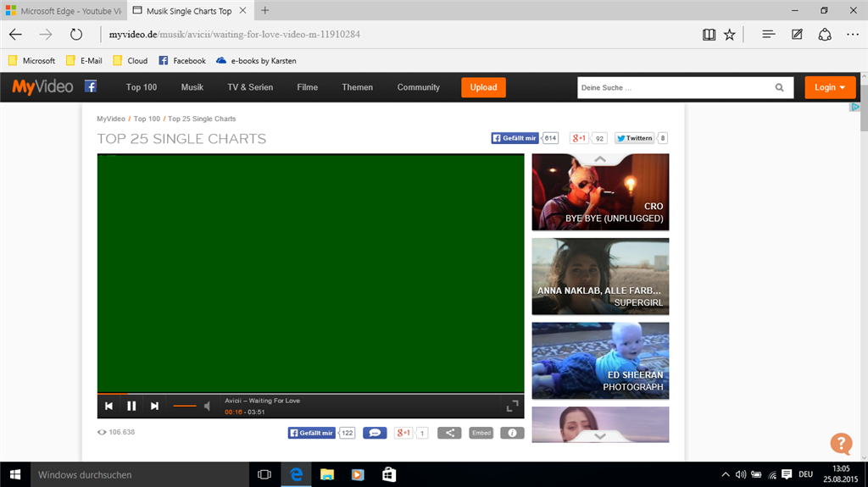Open a new browser tab
The image size is (868, 487).
pos(265,10)
